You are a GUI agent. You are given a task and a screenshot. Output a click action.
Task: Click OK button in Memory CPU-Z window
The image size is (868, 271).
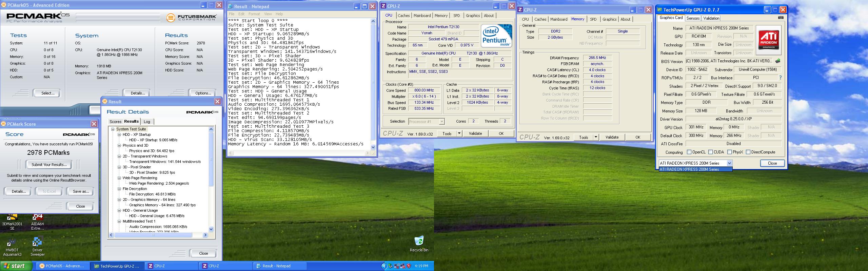(x=637, y=137)
